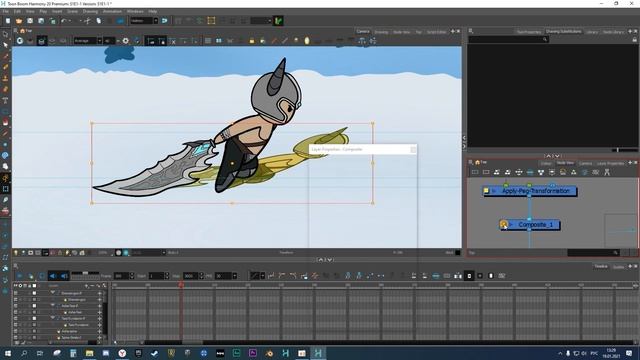Switch to the Tool Properties tab
Viewport: 640px width, 360px height.
[x=529, y=32]
